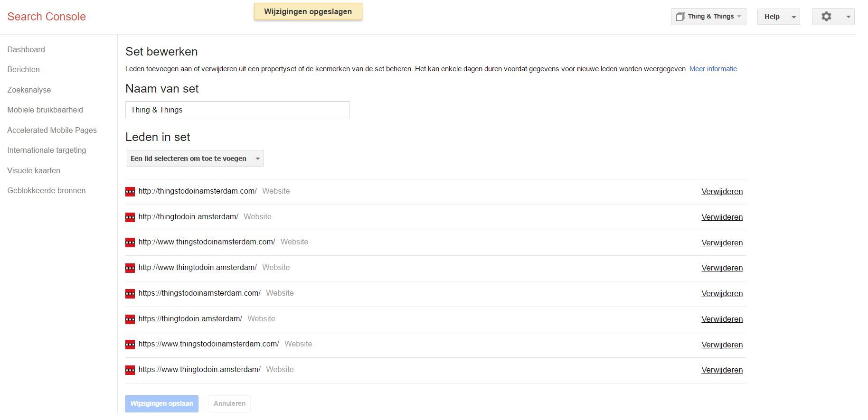Click the Wijzigingen opslaan button
Viewport: 868px width, 420px height.
162,404
